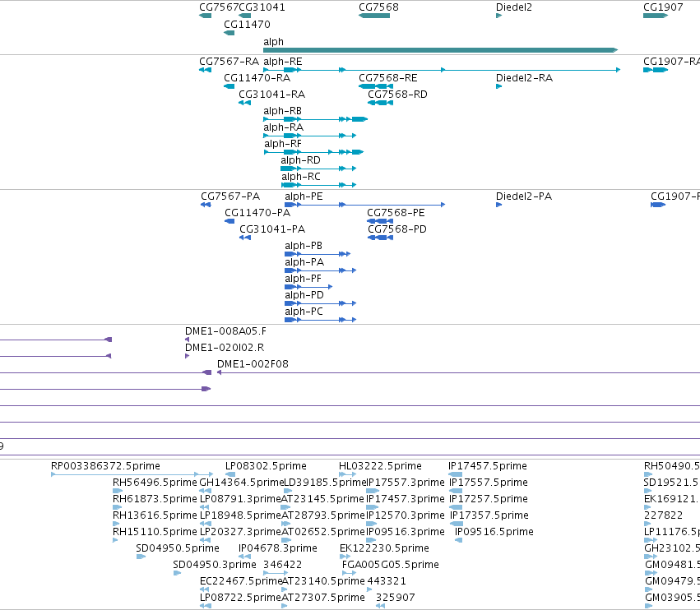Image resolution: width=700 pixels, height=610 pixels.
Task: Click the CG11470-RA transcript label
Action: [x=257, y=77]
